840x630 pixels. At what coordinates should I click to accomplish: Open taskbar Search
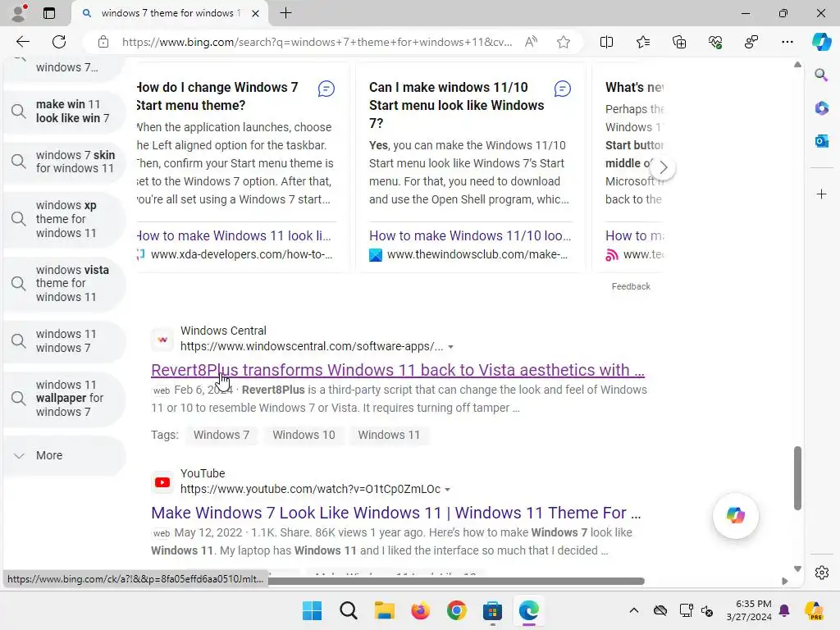pyautogui.click(x=348, y=610)
